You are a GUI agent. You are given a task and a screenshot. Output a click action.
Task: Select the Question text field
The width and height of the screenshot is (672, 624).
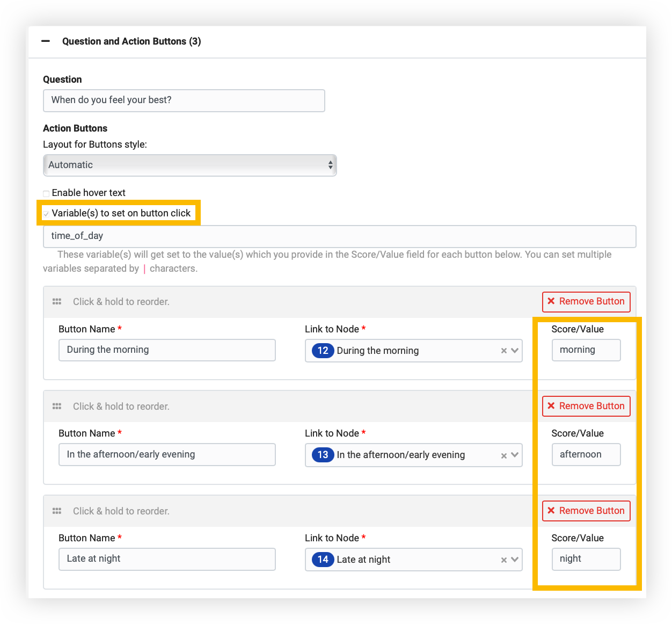pos(184,100)
